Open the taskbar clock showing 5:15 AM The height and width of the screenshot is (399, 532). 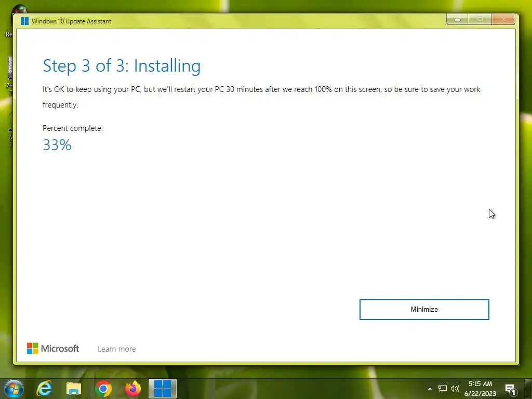(x=480, y=384)
